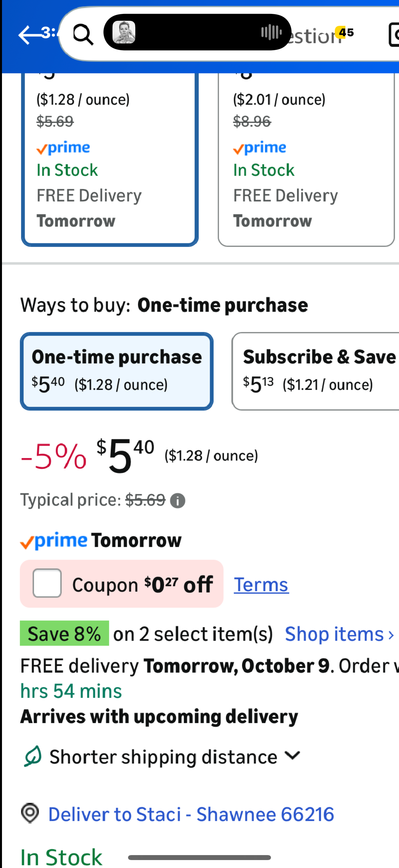The width and height of the screenshot is (399, 868).
Task: Open the coupon Terms link
Action: pyautogui.click(x=261, y=585)
